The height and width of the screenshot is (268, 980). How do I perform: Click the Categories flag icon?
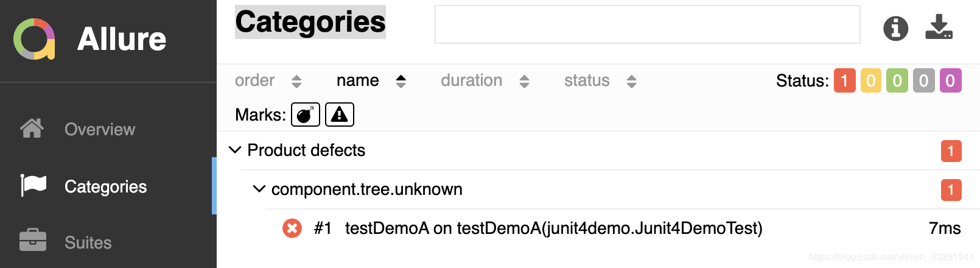pyautogui.click(x=33, y=185)
